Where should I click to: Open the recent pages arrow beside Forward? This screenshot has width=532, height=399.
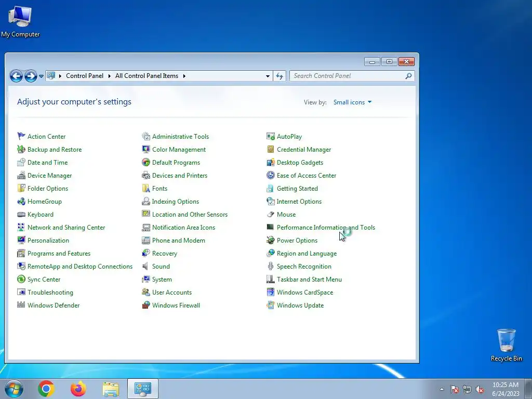(x=41, y=76)
